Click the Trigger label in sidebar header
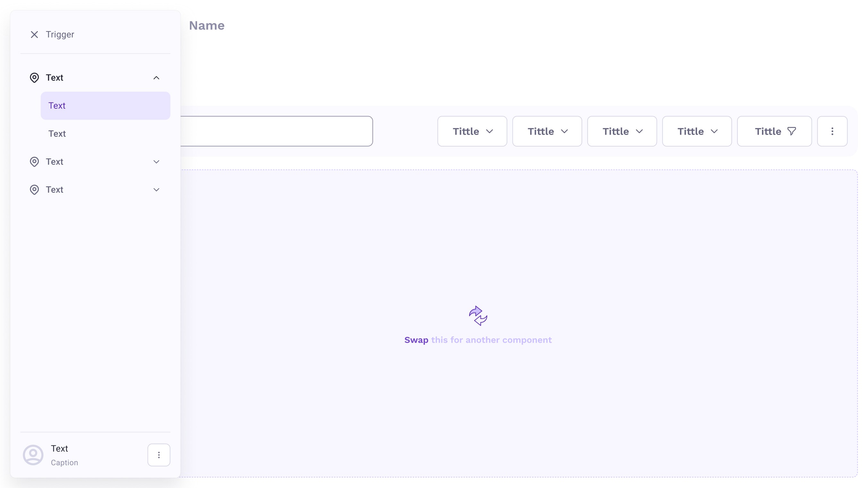This screenshot has width=868, height=488. click(x=60, y=34)
